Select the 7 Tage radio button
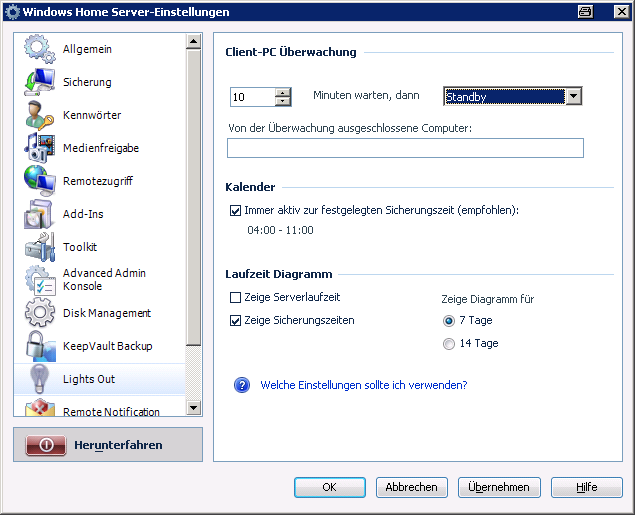 point(449,321)
